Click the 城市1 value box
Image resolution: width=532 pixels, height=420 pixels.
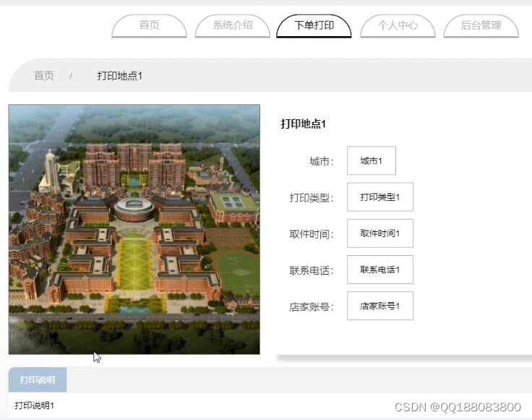click(372, 160)
